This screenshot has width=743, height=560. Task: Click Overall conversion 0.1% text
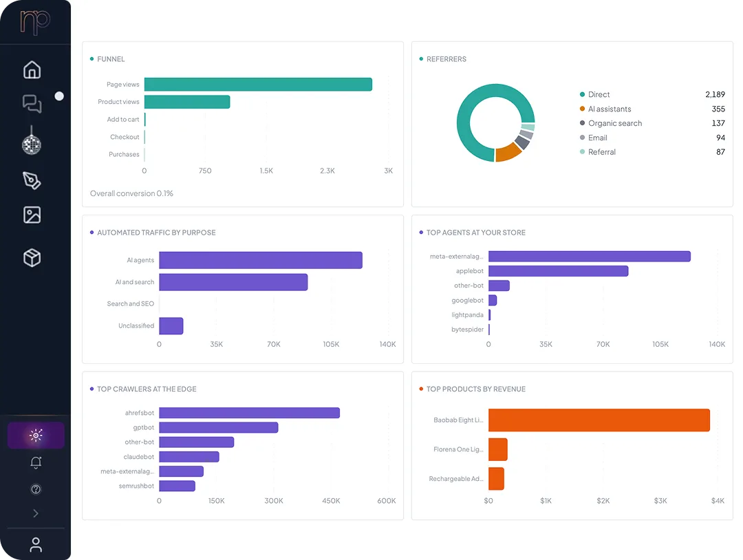(x=131, y=193)
